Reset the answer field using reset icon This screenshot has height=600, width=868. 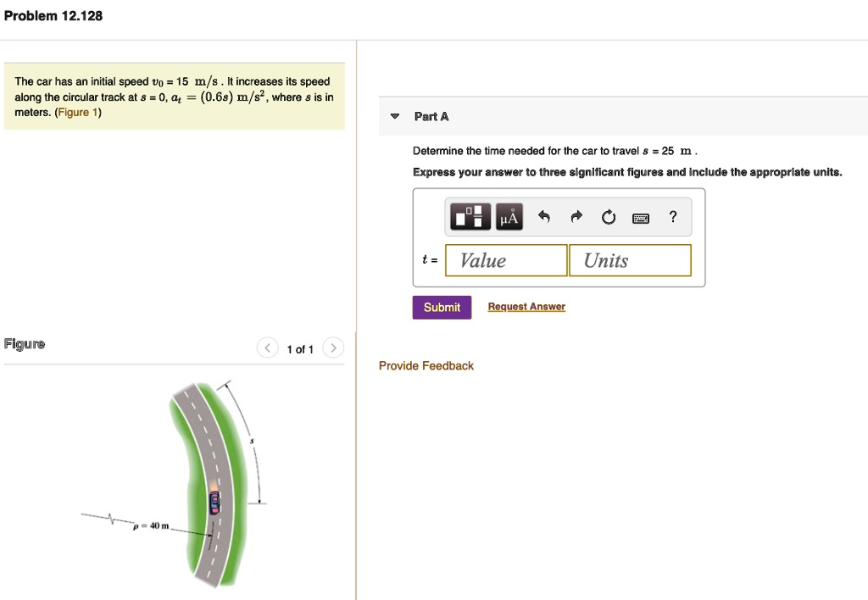click(x=608, y=217)
